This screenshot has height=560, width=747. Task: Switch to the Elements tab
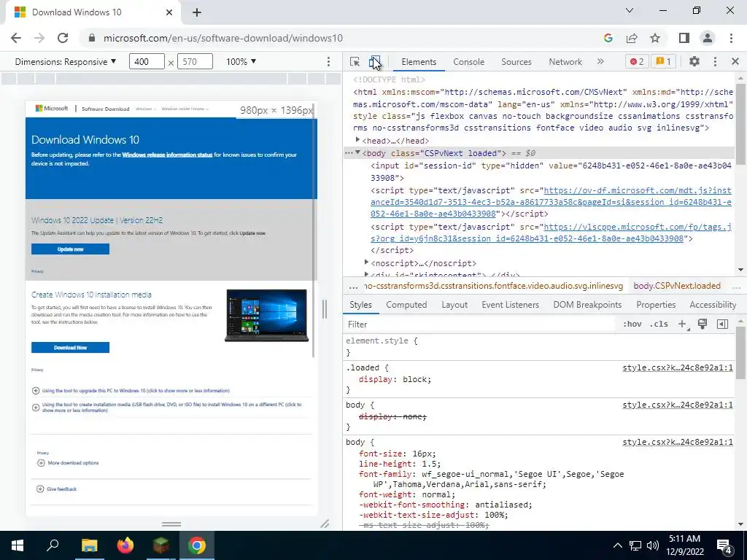tap(419, 62)
